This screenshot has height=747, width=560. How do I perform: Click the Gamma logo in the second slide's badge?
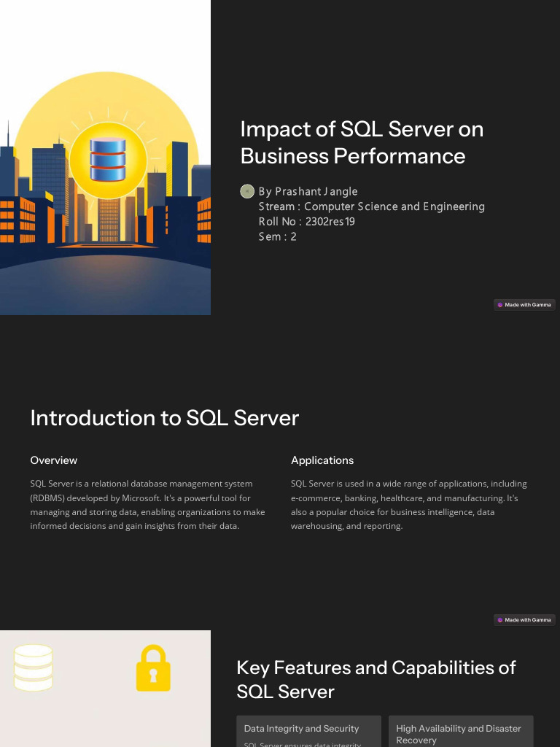coord(500,620)
